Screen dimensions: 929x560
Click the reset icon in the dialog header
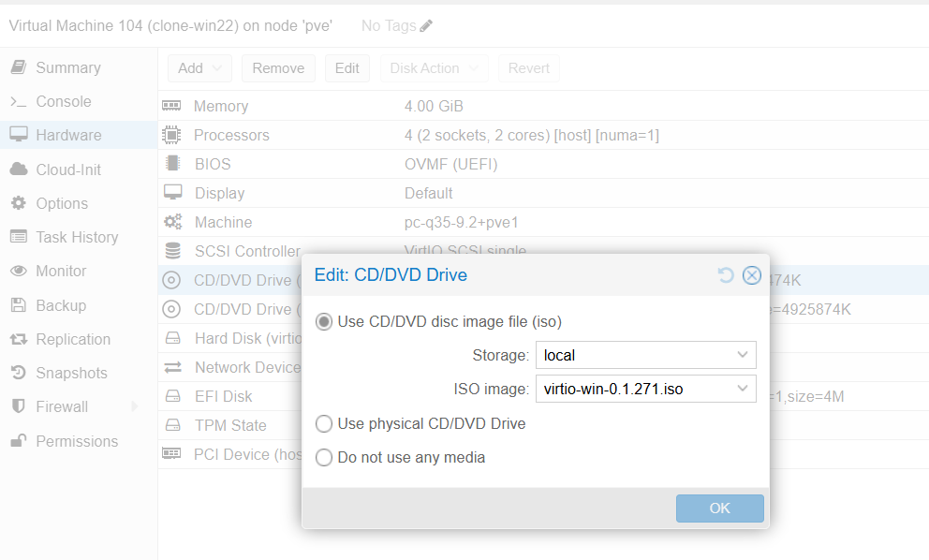pyautogui.click(x=726, y=275)
